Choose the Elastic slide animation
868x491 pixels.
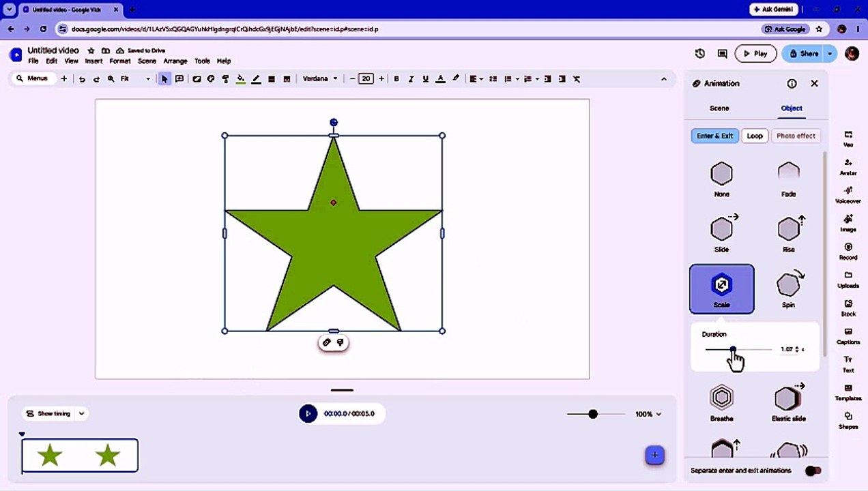tap(788, 402)
